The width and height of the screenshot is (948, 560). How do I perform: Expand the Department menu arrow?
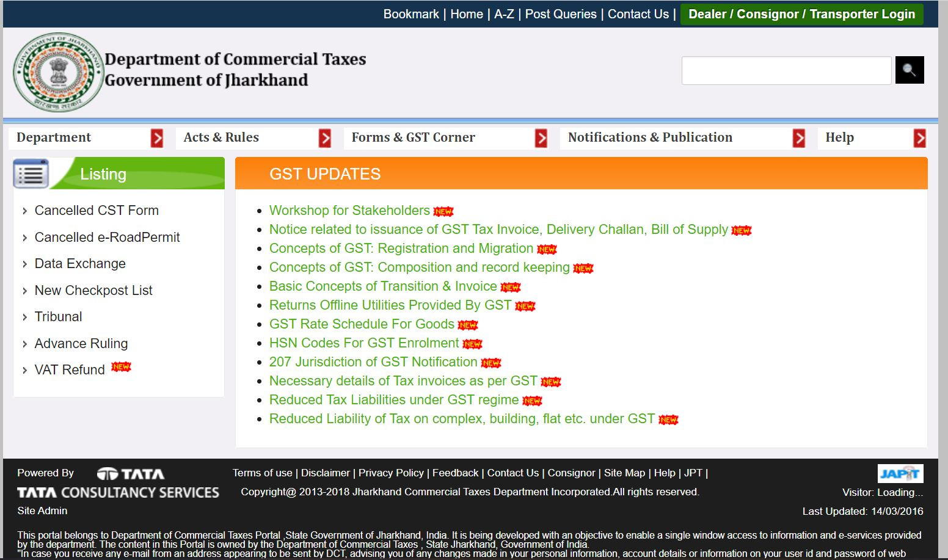pos(157,138)
